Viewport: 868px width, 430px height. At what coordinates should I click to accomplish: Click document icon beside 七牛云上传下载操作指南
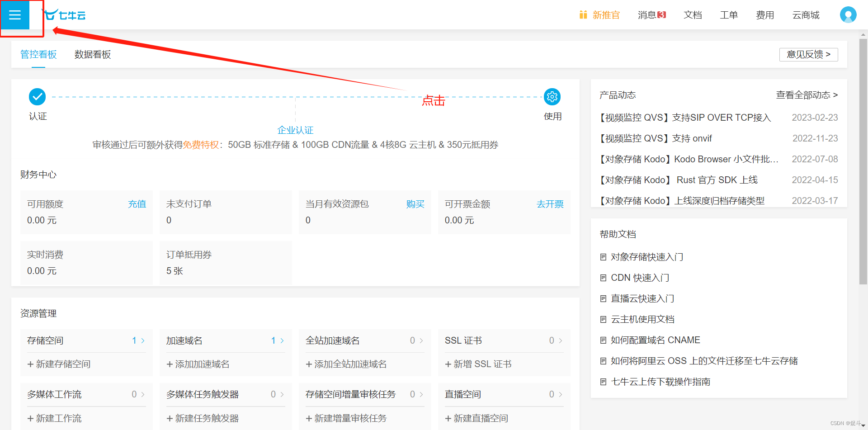[x=603, y=382]
